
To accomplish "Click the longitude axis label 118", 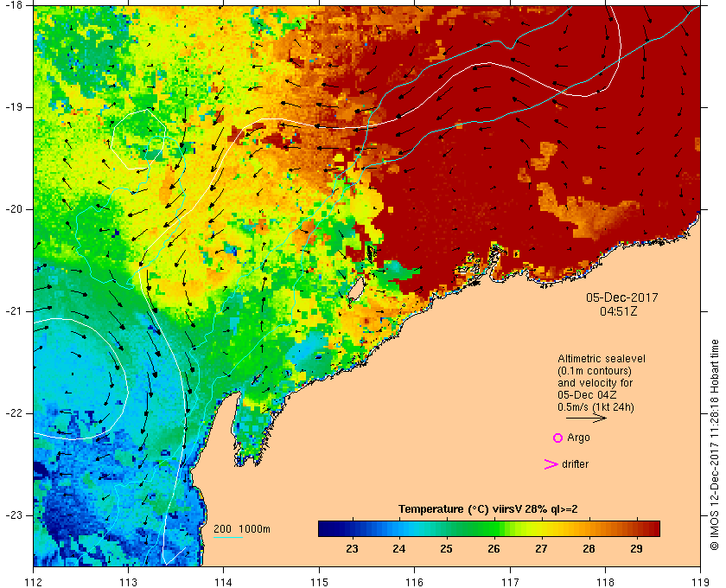I will pyautogui.click(x=605, y=581).
